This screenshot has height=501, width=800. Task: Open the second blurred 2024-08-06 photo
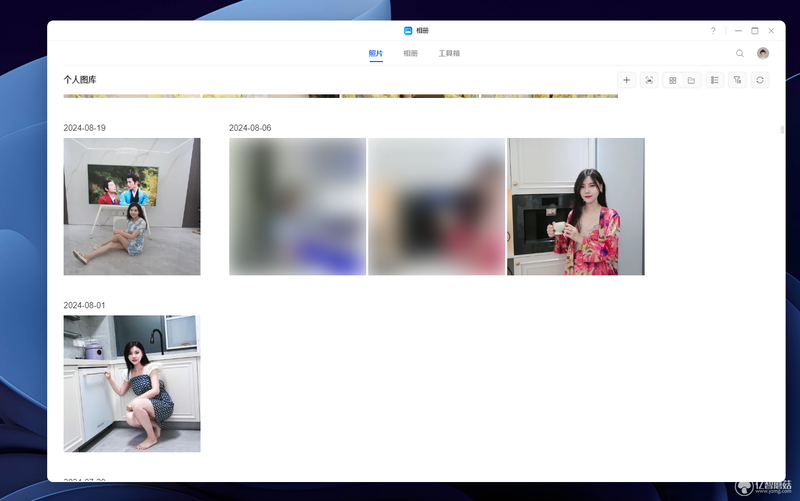436,207
